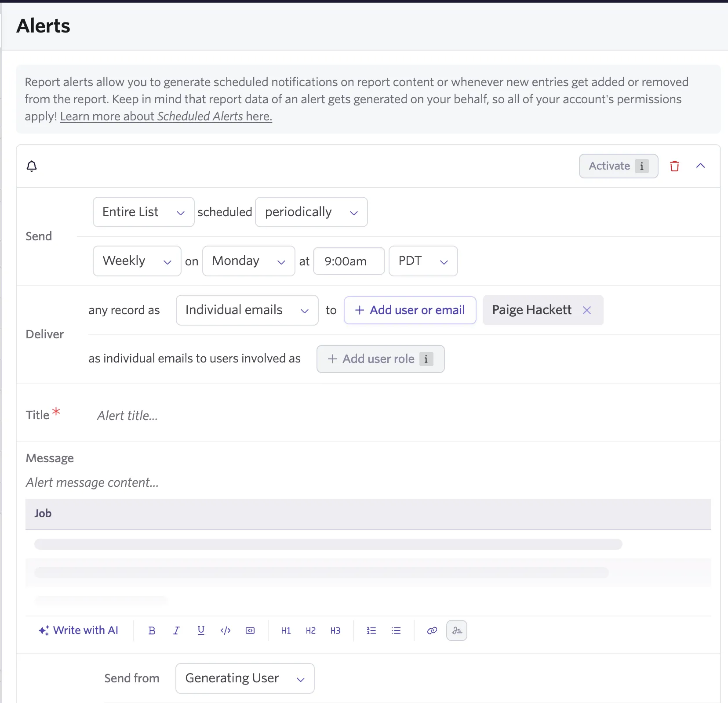Viewport: 728px width, 703px height.
Task: Insert a numbered list
Action: (371, 631)
